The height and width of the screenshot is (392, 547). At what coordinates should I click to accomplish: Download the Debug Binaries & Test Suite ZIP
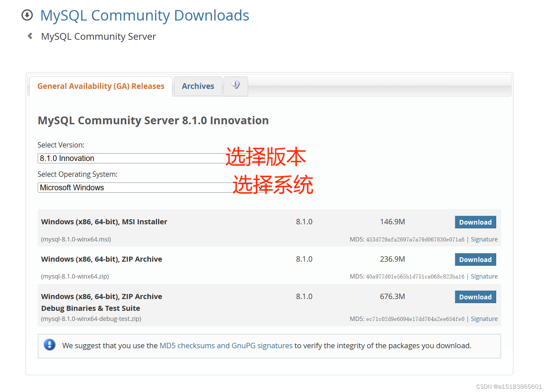point(475,297)
